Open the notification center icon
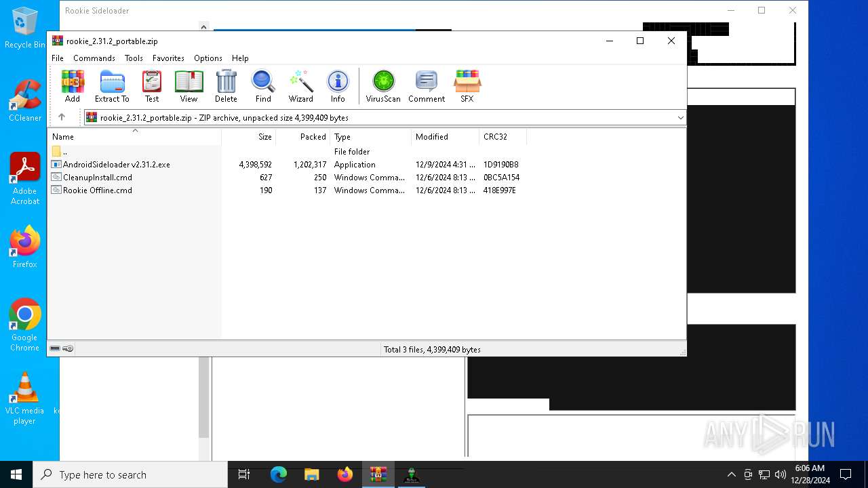 [x=846, y=474]
